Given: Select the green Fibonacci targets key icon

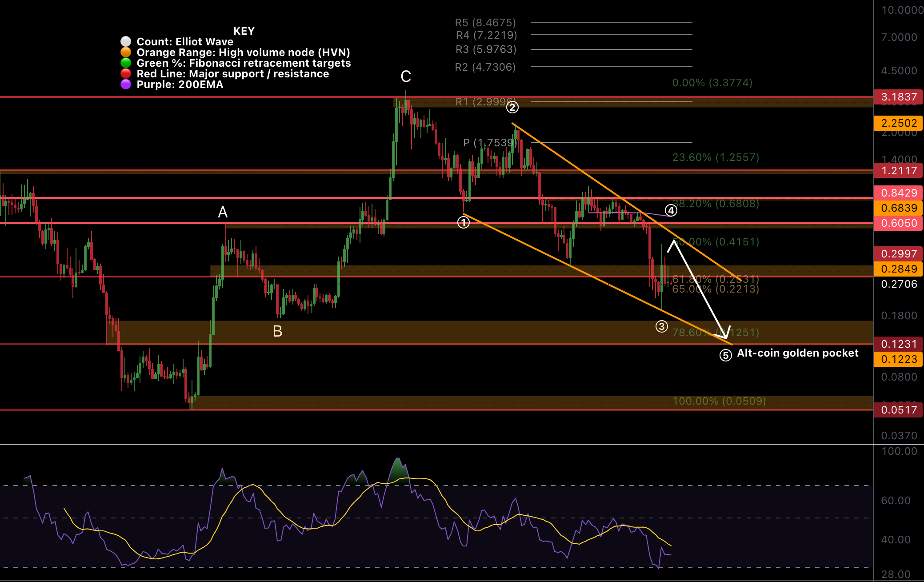Looking at the screenshot, I should [126, 63].
